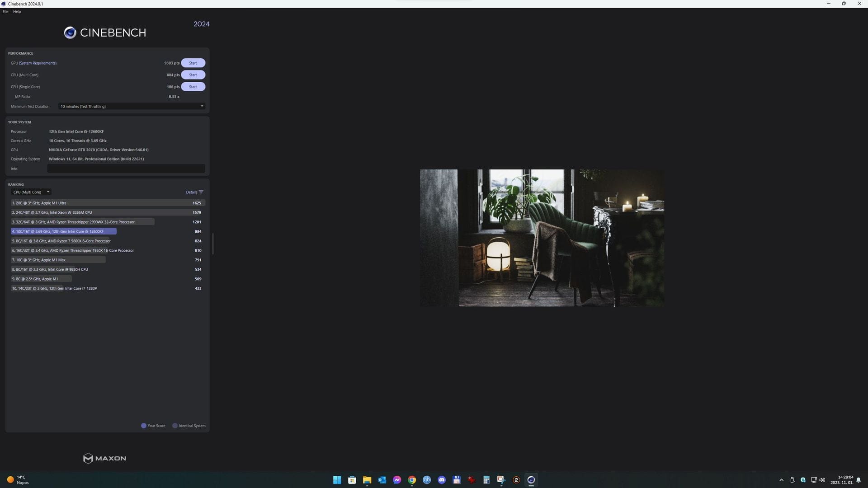The height and width of the screenshot is (488, 868).
Task: Open the notifications bell icon
Action: tap(859, 480)
